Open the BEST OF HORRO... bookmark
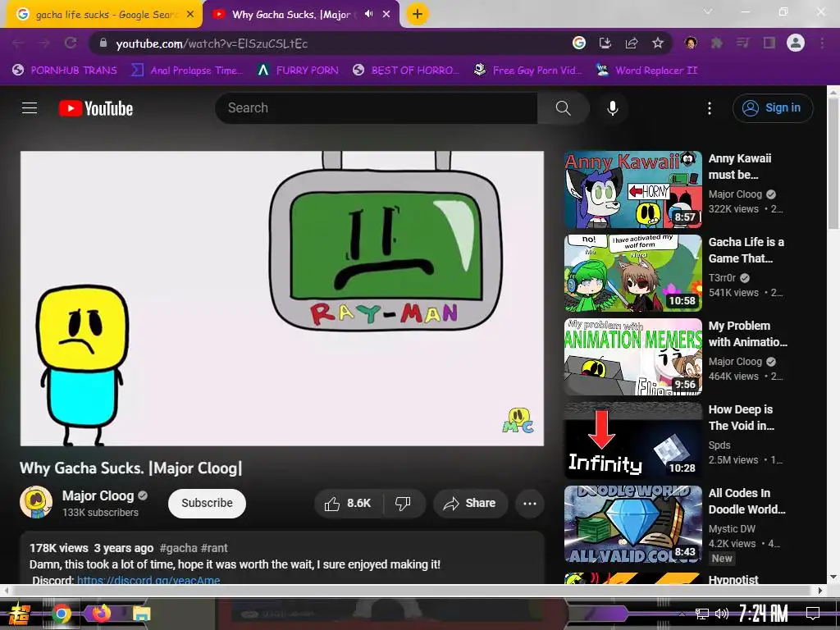Image resolution: width=840 pixels, height=630 pixels. point(406,71)
